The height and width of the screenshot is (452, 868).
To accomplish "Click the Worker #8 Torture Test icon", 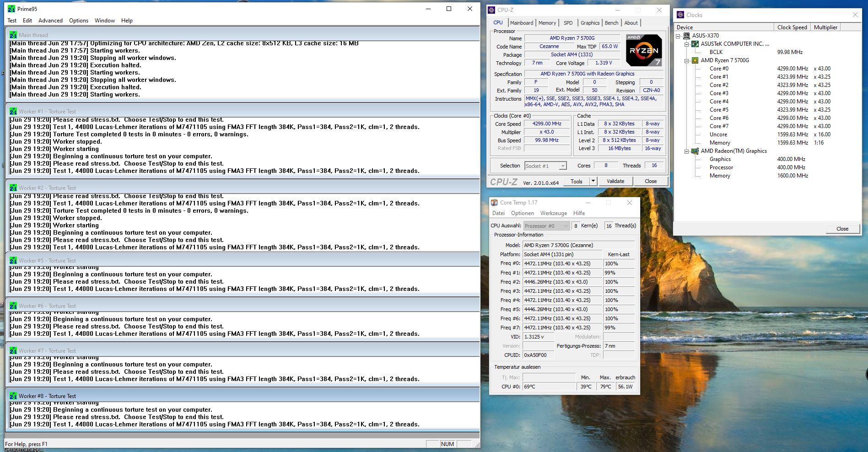I will pyautogui.click(x=13, y=396).
